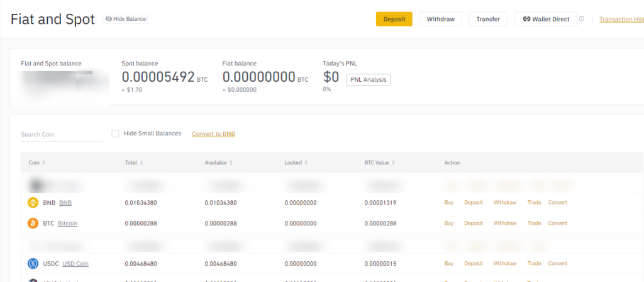Click the USDC blue coin icon
Viewport: 644px width, 282px height.
point(33,264)
